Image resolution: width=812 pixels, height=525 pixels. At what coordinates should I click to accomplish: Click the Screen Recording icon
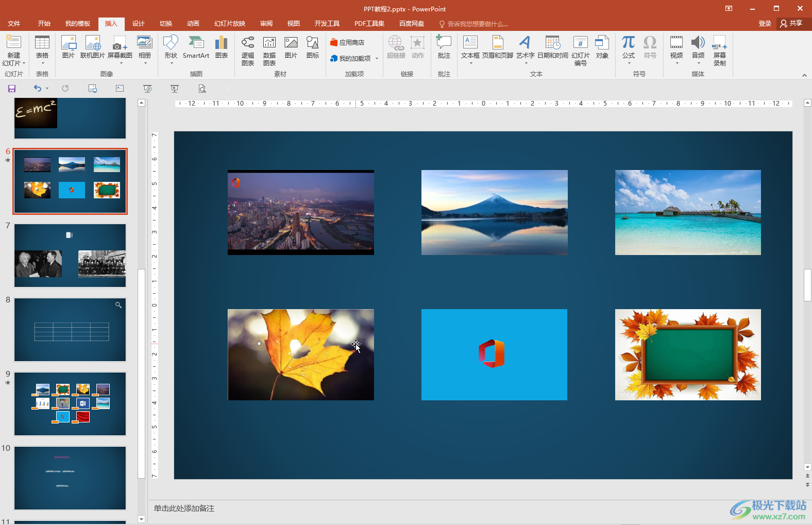(720, 50)
